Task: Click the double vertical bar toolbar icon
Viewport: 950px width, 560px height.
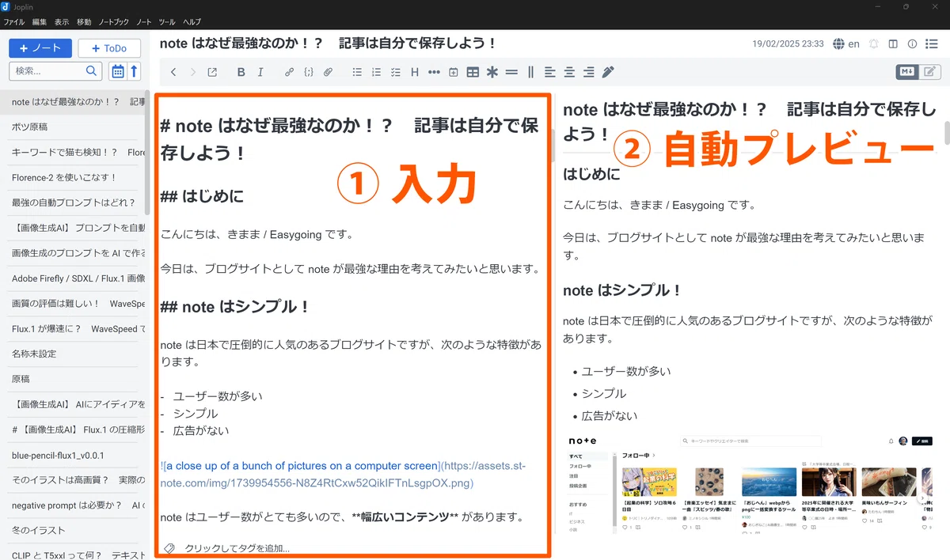Action: pos(530,72)
